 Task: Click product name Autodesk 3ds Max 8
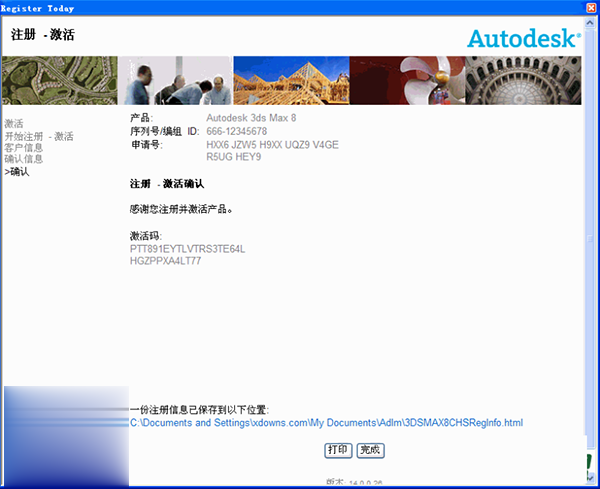[251, 118]
